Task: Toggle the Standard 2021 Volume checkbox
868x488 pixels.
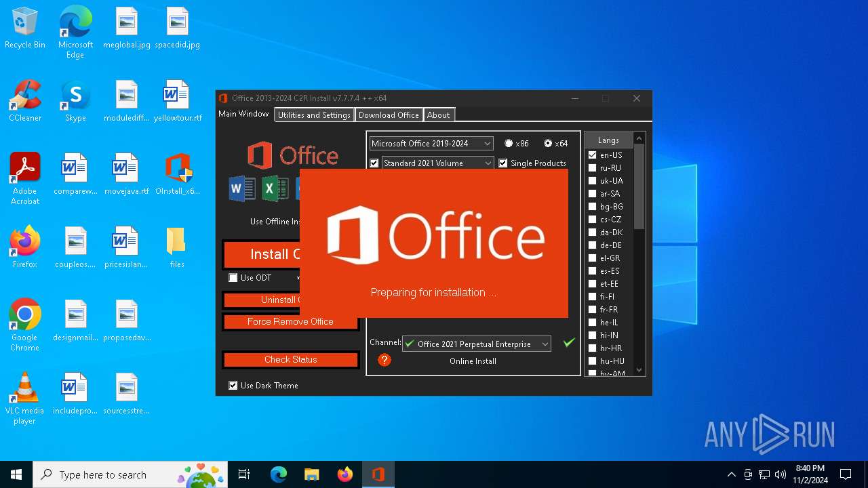Action: coord(374,163)
